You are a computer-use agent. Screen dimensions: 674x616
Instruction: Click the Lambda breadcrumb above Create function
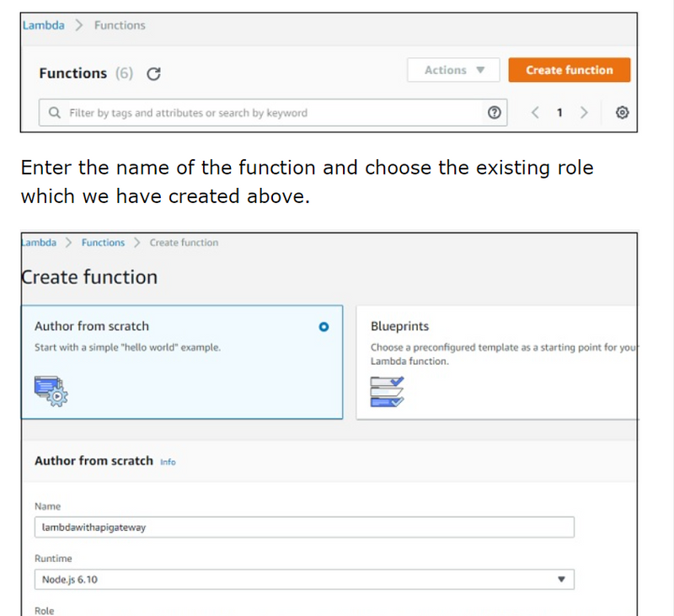39,243
